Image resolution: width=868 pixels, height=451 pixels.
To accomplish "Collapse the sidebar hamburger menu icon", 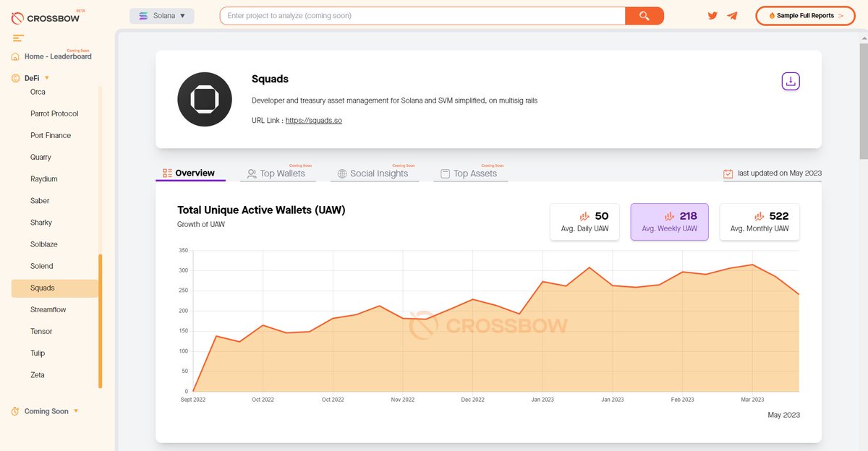I will [18, 38].
